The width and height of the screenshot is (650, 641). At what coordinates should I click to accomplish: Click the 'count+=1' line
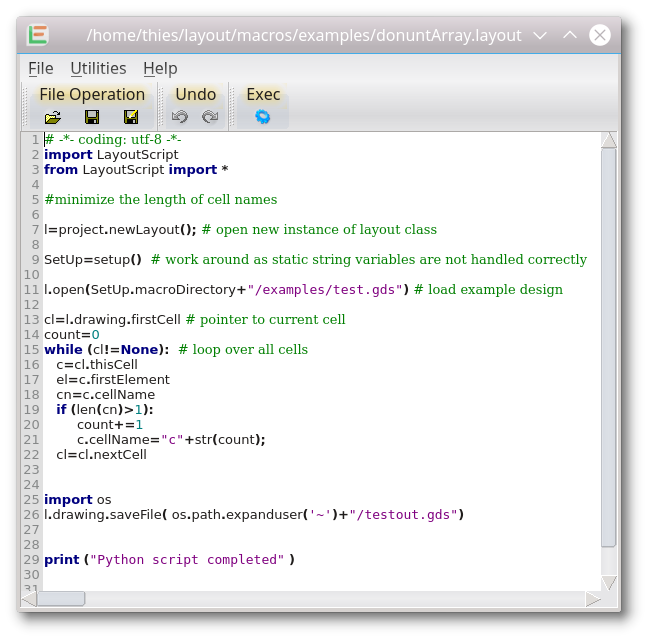(110, 425)
